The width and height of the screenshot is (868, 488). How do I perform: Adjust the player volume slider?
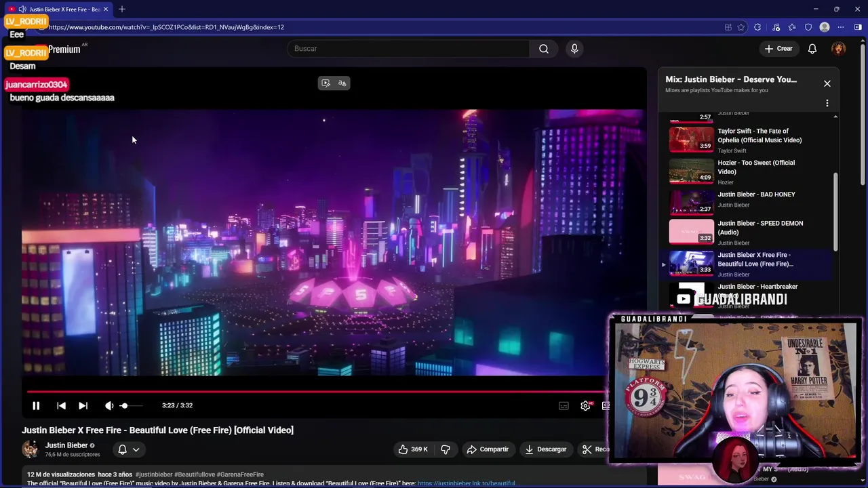[132, 405]
